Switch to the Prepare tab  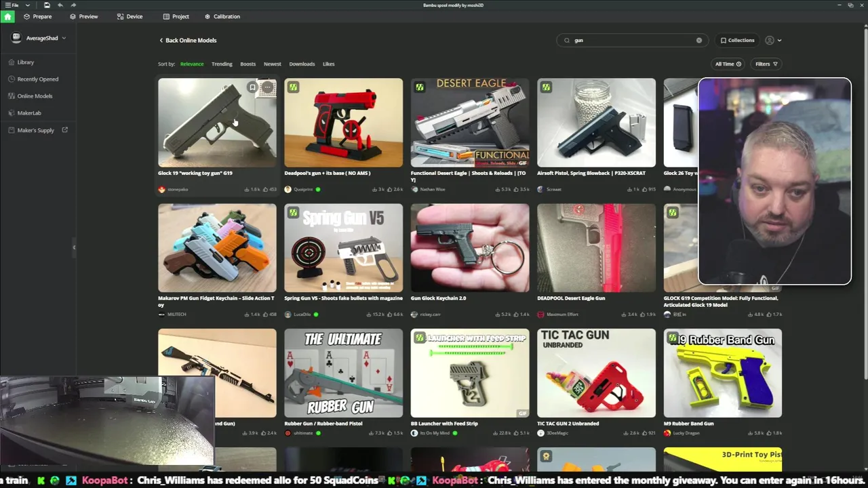pos(37,16)
